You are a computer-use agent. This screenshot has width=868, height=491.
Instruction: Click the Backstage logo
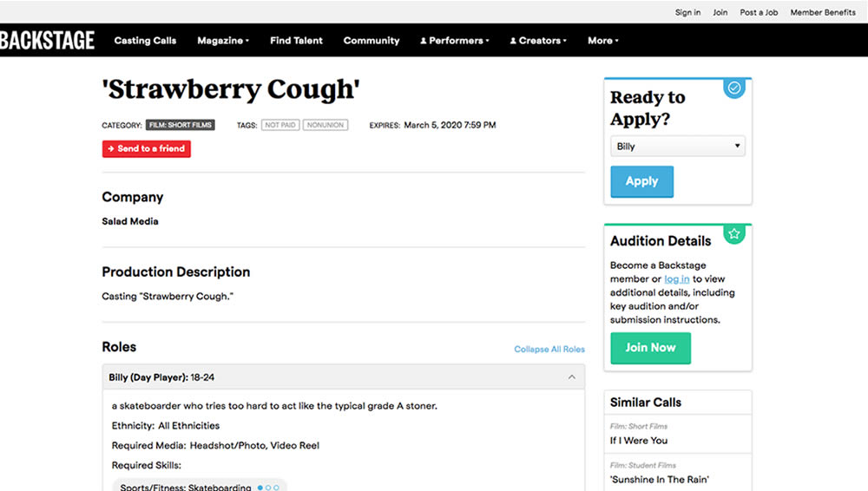coord(47,40)
